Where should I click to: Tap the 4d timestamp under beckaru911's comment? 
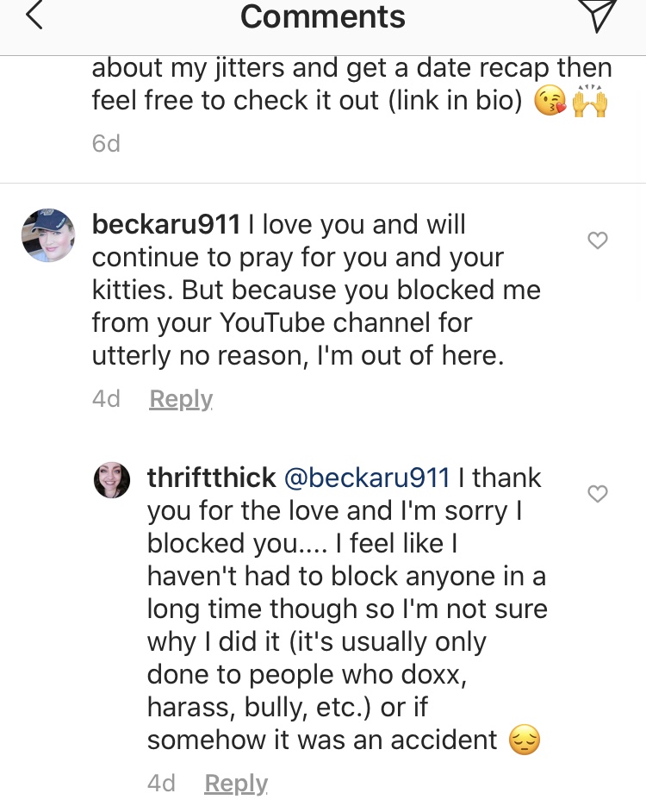[106, 399]
